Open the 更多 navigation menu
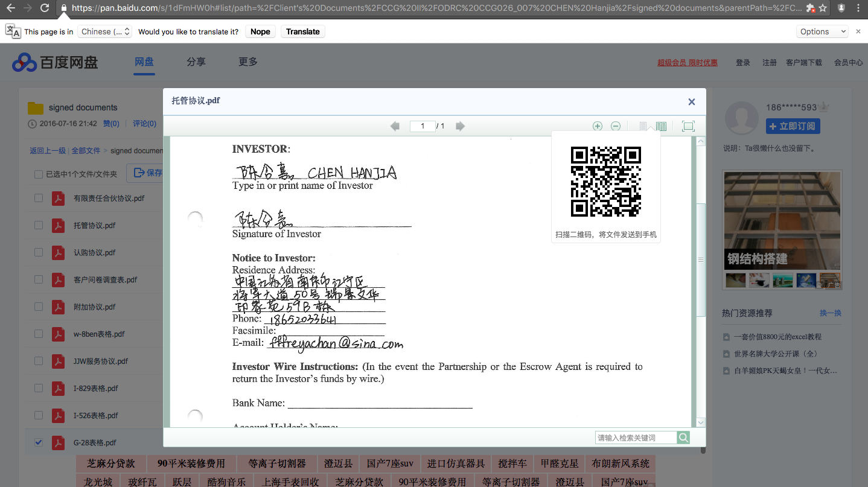Screen dimensions: 868x487 (248, 62)
